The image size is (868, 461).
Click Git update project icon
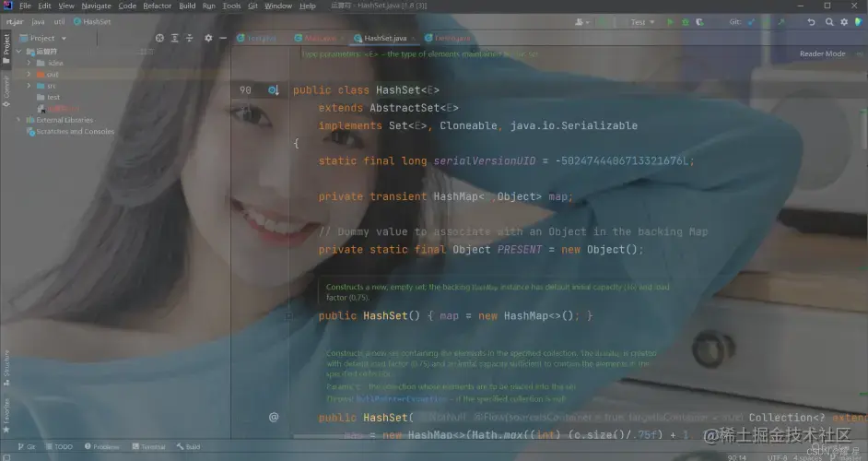751,22
